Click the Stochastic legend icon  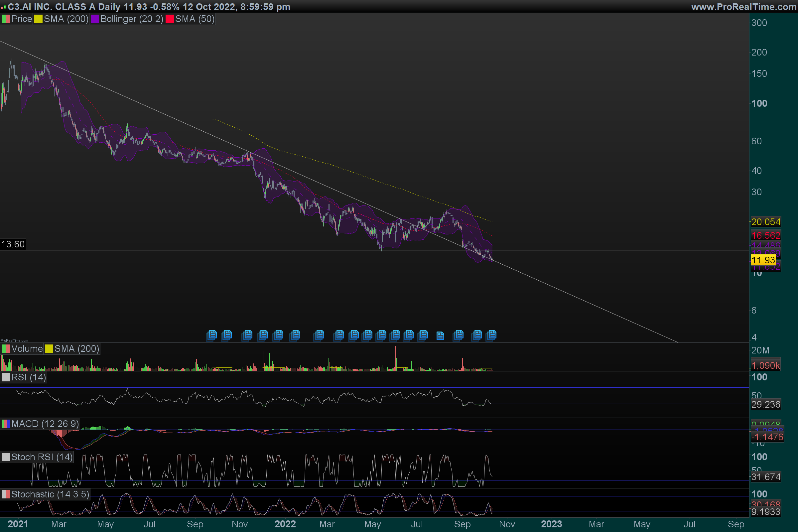click(6, 494)
